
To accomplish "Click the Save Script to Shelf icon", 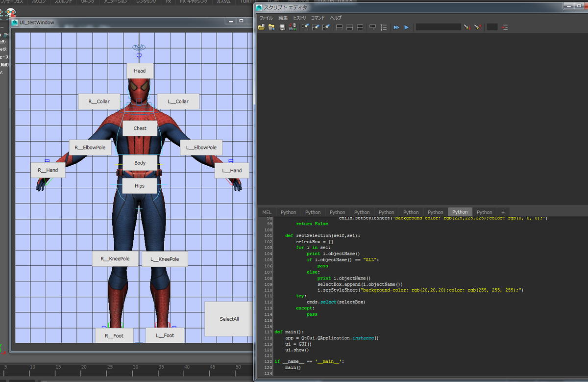I will pos(293,27).
